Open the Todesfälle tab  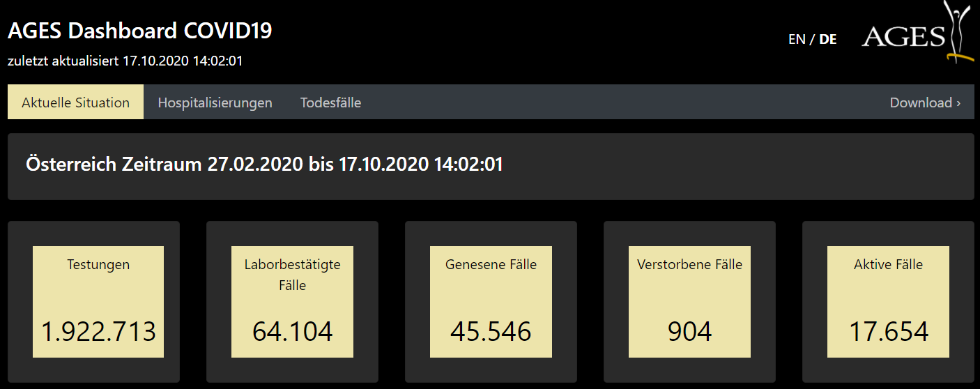pyautogui.click(x=330, y=102)
